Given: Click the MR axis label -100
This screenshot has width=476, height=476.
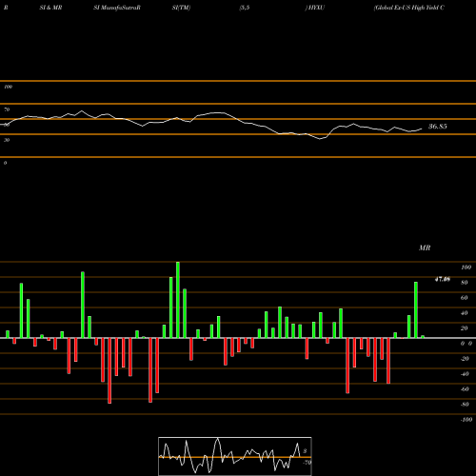Looking at the screenshot, I should pos(466,420).
